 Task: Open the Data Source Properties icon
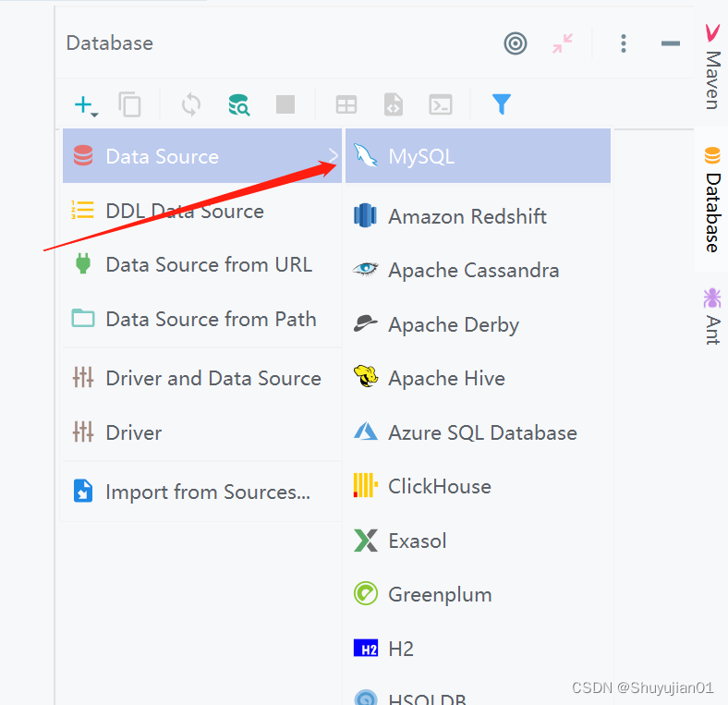239,104
